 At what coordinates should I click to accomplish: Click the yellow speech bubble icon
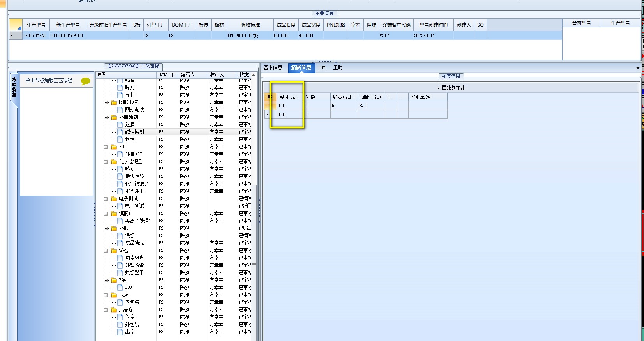click(86, 81)
